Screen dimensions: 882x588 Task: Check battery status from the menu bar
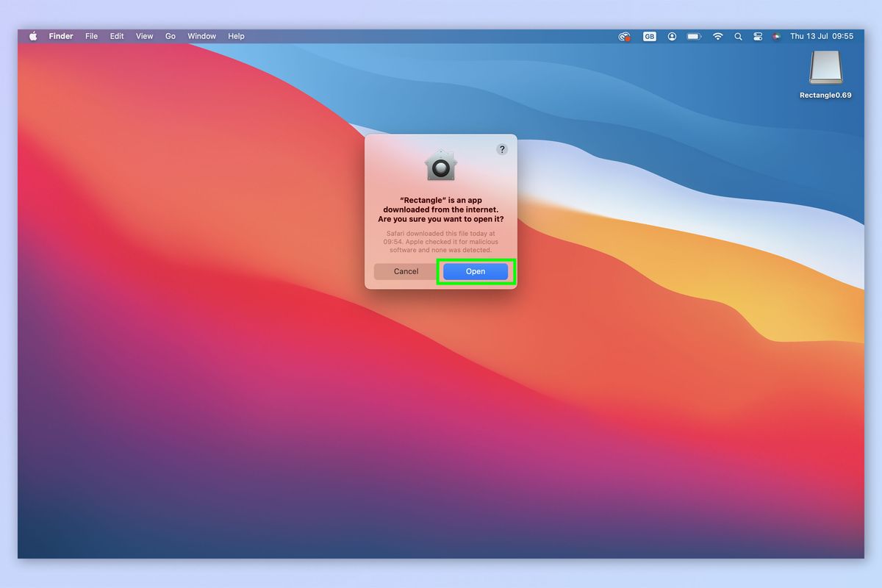click(x=694, y=36)
